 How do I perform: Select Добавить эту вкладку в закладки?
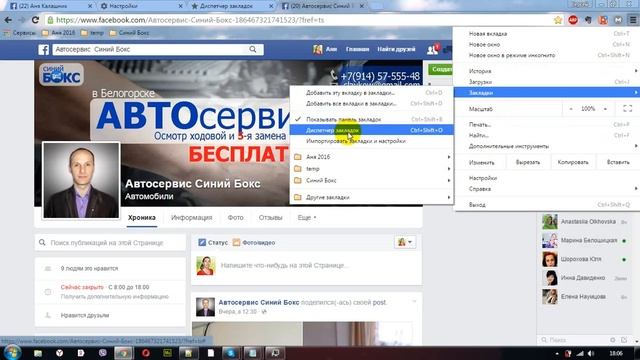pos(371,93)
